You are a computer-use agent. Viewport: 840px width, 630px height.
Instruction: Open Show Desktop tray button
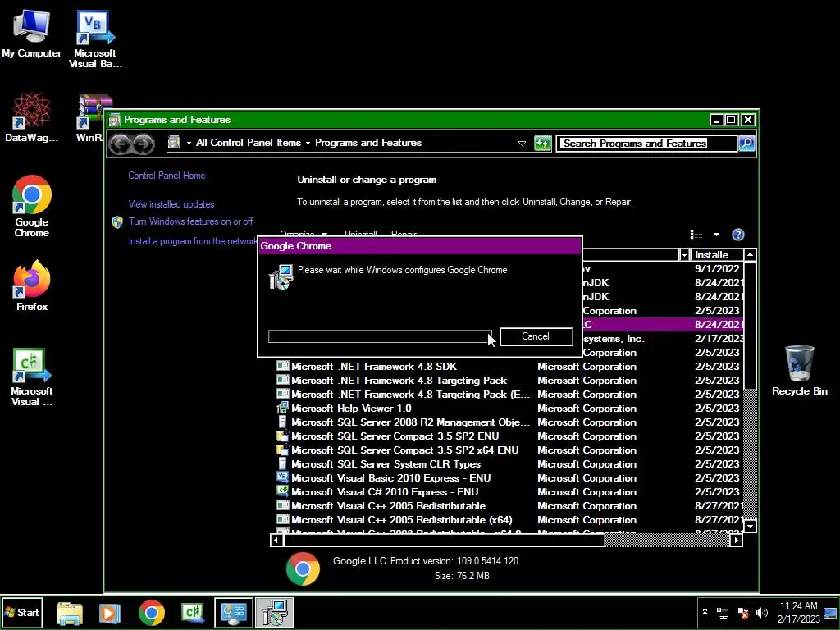point(830,613)
